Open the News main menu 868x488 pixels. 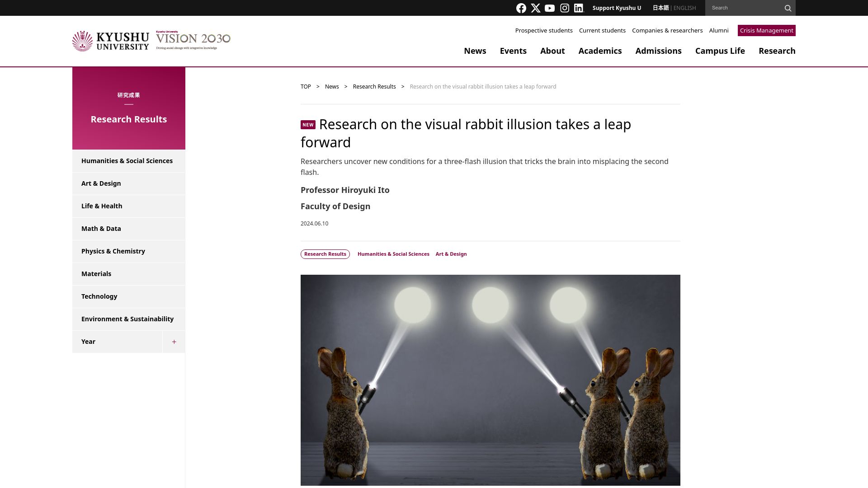475,51
